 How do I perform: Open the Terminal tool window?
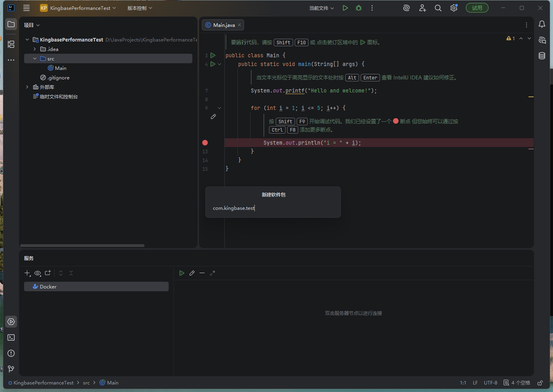(11, 337)
